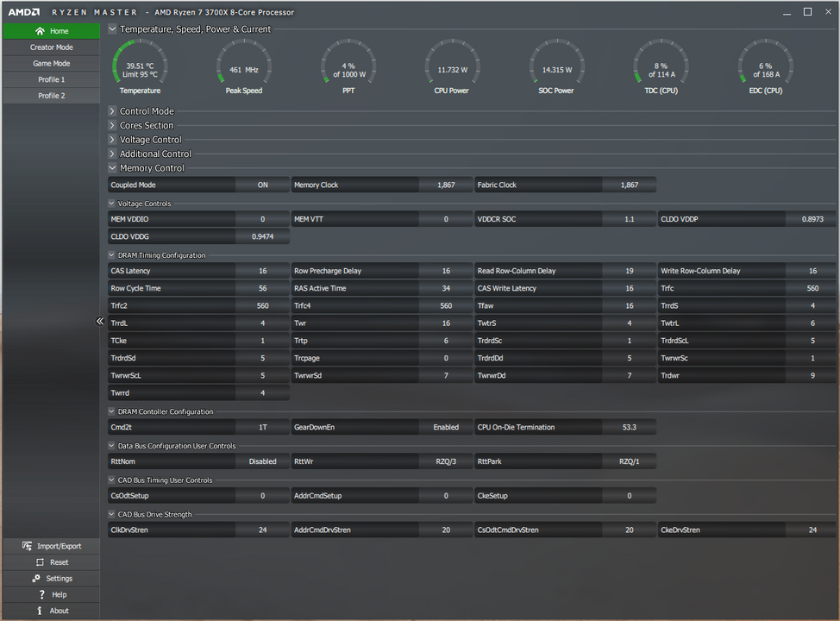This screenshot has width=840, height=621.
Task: Expand the Control Mode section
Action: (112, 111)
